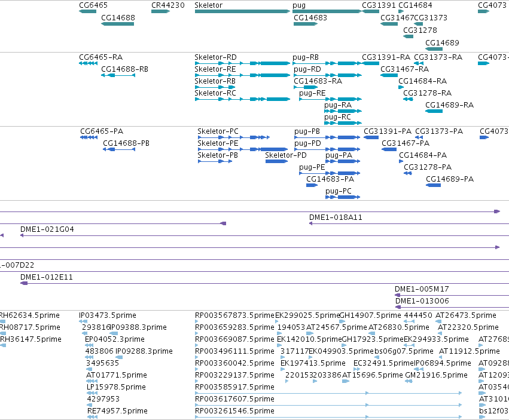Screen dimensions: 509x420
Task: Click the RE74957.5prime EST label
Action: [117, 411]
